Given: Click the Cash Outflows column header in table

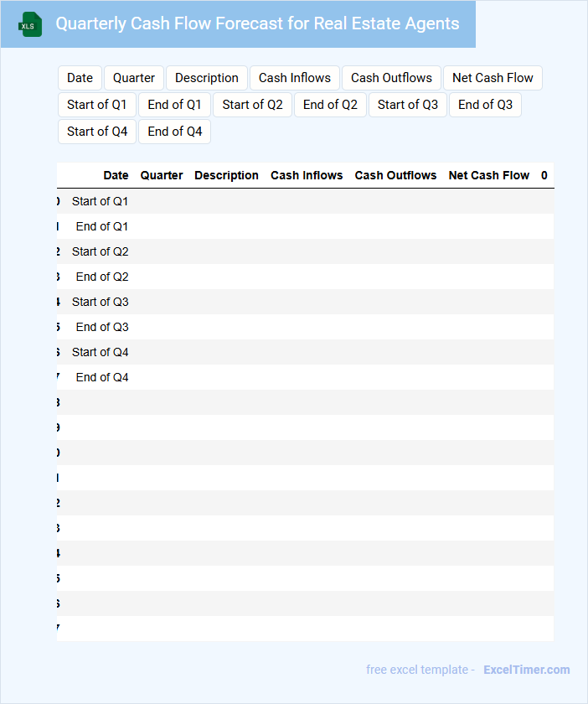Looking at the screenshot, I should point(395,175).
